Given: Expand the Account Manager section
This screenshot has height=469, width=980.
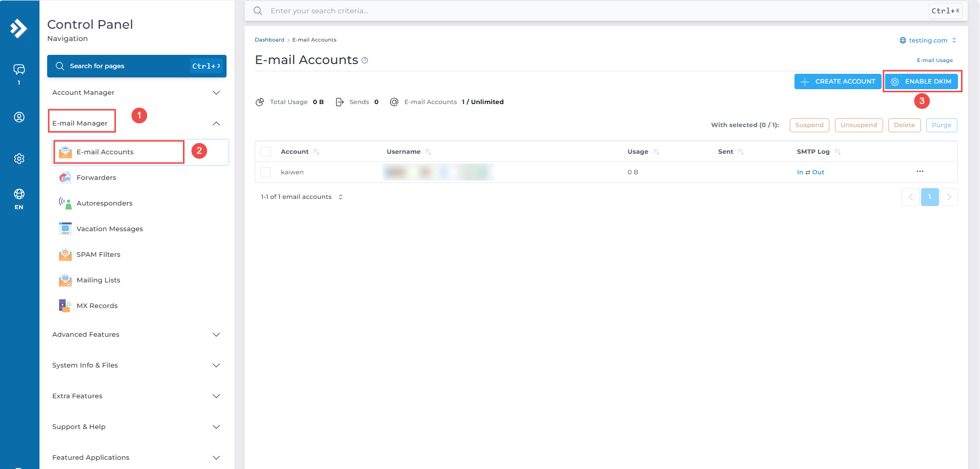Looking at the screenshot, I should [216, 93].
